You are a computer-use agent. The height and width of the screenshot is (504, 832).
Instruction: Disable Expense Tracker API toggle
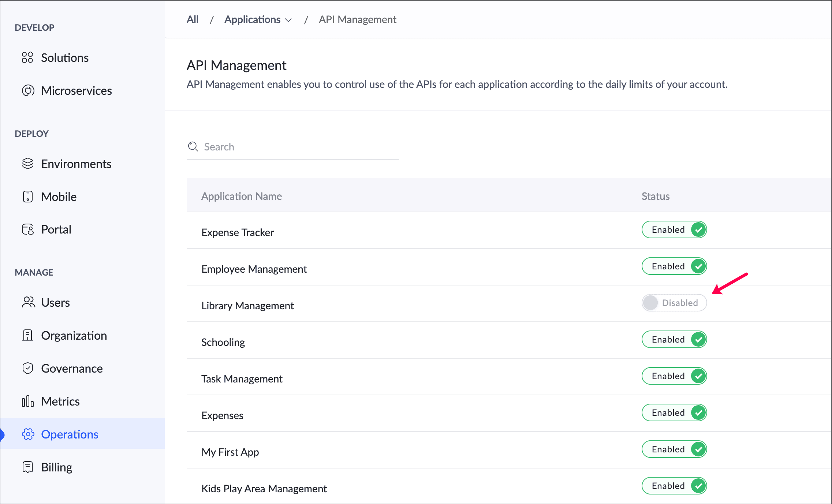click(x=674, y=229)
